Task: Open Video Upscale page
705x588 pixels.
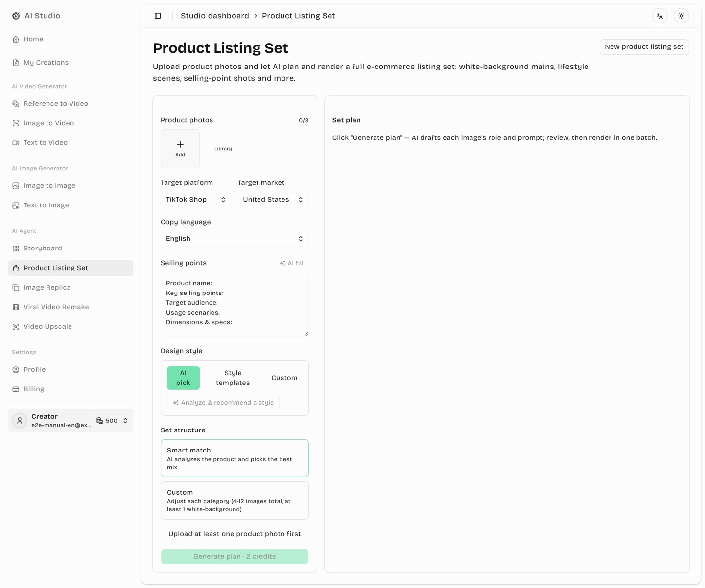Action: click(70, 327)
